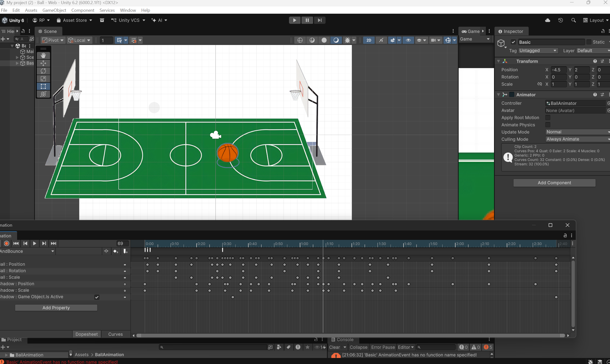Select the Move tool
This screenshot has width=610, height=364.
pyautogui.click(x=43, y=63)
